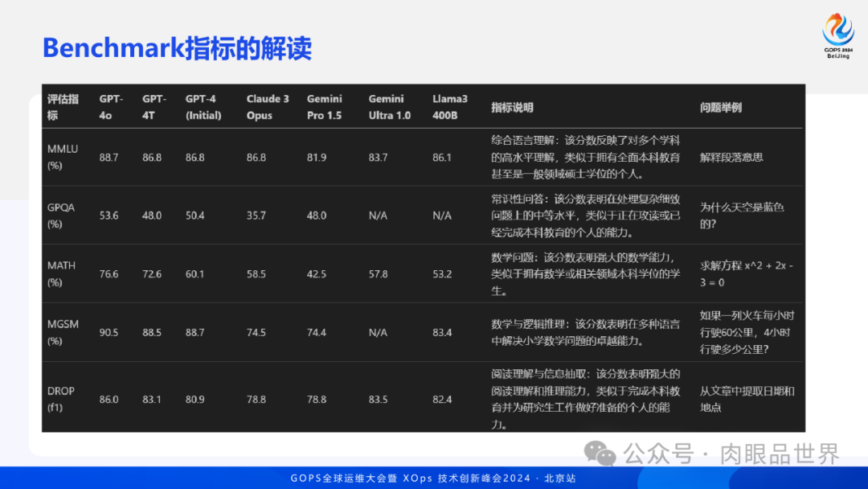
Task: Click MMLU score 86.8 under GPT-4T
Action: pyautogui.click(x=152, y=158)
